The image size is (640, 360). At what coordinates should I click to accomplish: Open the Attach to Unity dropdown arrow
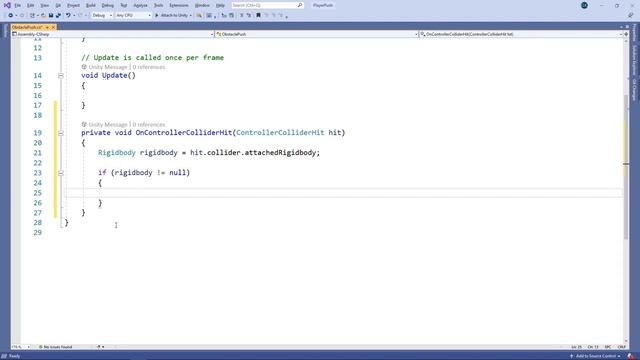click(x=191, y=16)
